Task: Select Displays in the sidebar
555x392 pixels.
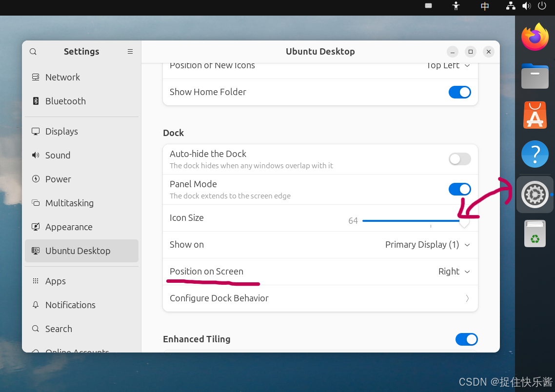Action: (x=81, y=131)
